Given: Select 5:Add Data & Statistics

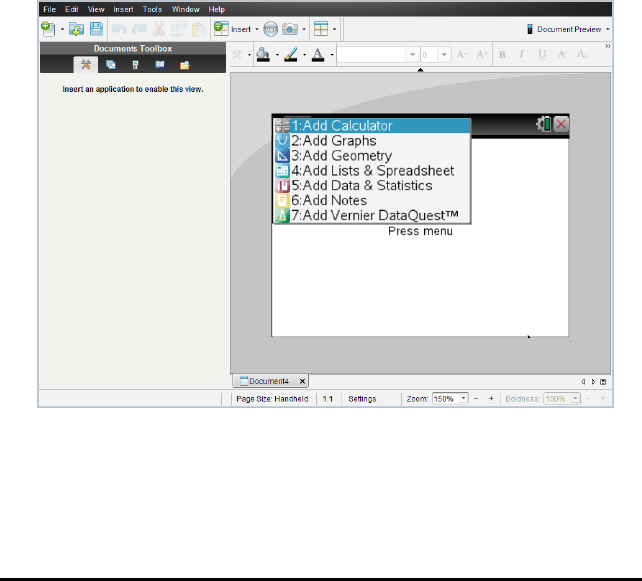Looking at the screenshot, I should pos(372,185).
